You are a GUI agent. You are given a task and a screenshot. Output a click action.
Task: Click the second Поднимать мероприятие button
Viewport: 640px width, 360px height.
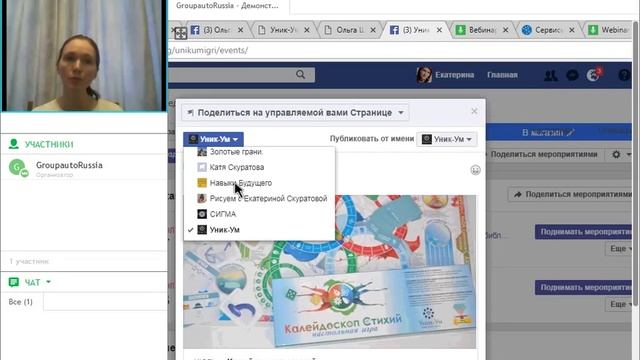(584, 287)
